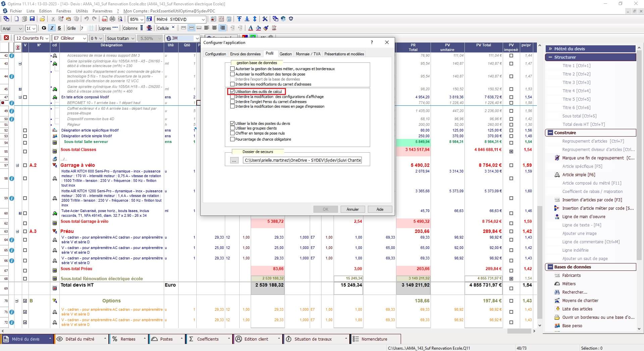Check Utiliser les groupes clients
Image resolution: width=644 pixels, height=351 pixels.
tap(232, 128)
